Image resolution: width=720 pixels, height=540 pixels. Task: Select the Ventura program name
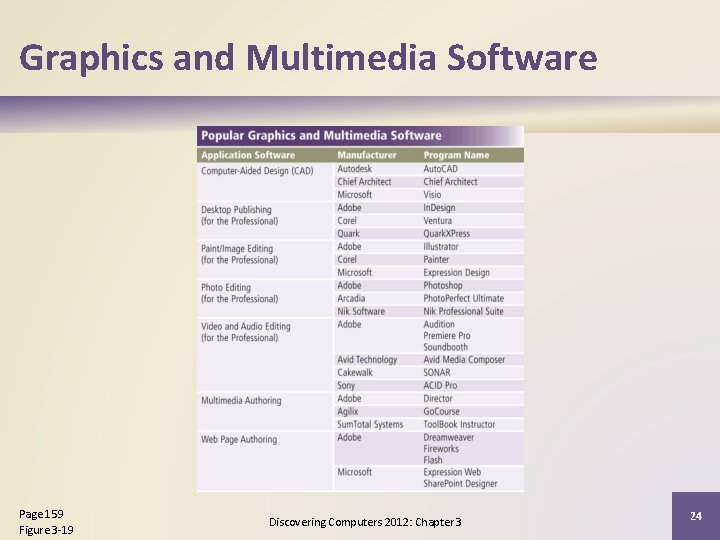pos(438,220)
